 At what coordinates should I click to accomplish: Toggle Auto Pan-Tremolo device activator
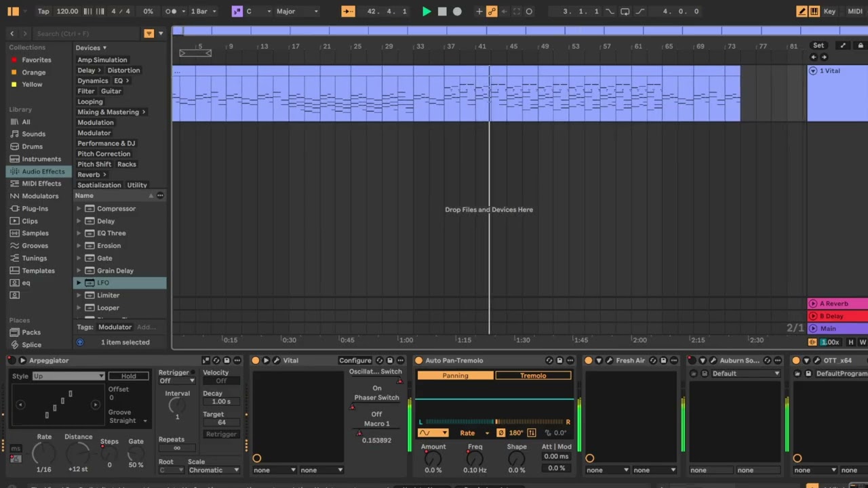pos(418,361)
